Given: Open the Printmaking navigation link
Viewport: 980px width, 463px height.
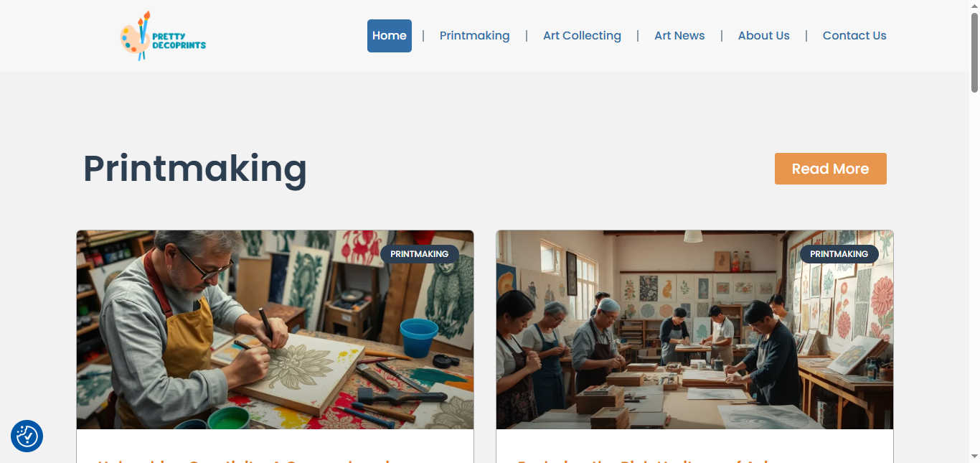Looking at the screenshot, I should pos(474,36).
